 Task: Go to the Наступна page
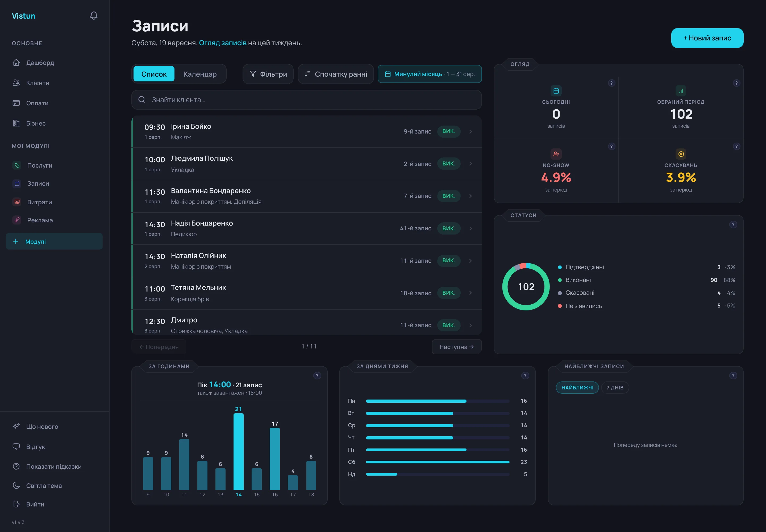pos(457,347)
